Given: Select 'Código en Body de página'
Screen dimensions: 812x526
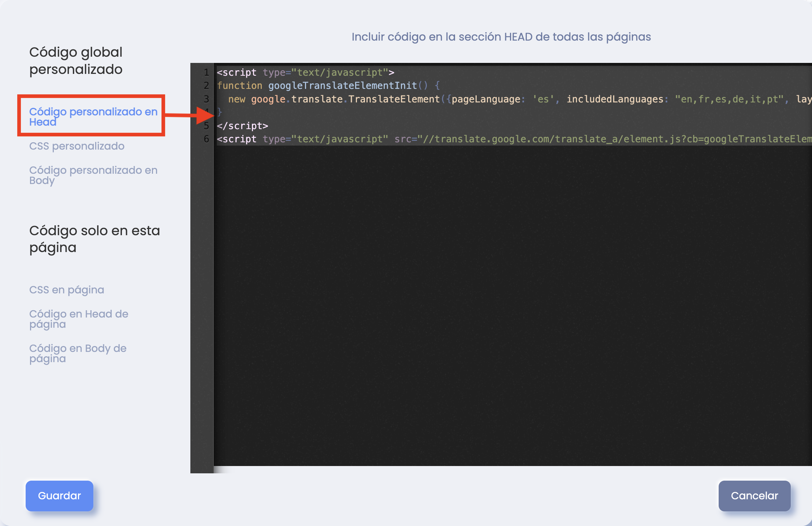Looking at the screenshot, I should click(x=78, y=353).
